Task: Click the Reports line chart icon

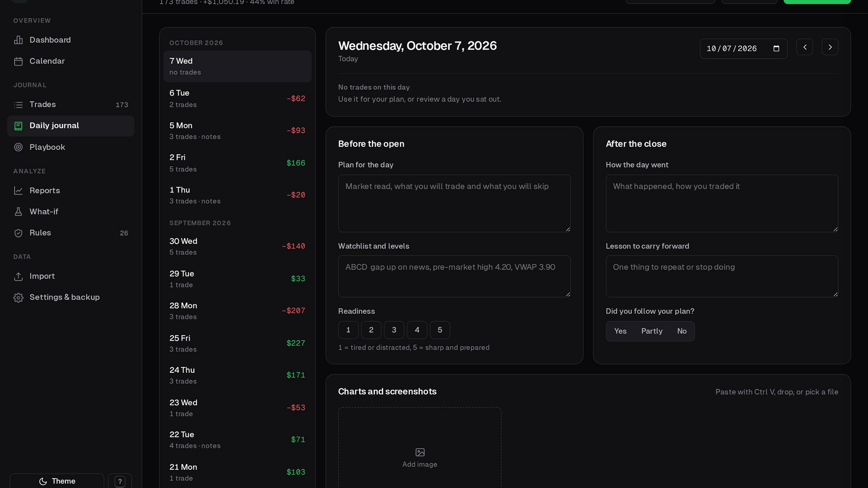Action: tap(18, 191)
